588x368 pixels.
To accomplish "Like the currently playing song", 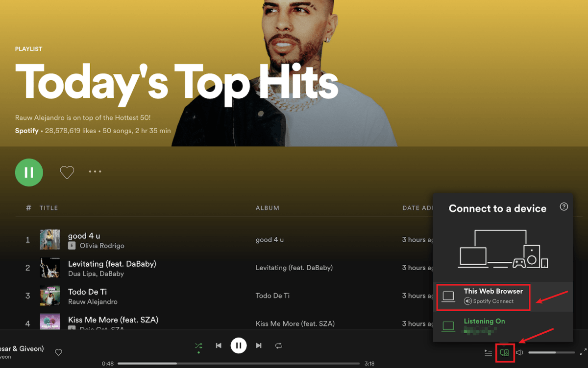I will point(58,352).
